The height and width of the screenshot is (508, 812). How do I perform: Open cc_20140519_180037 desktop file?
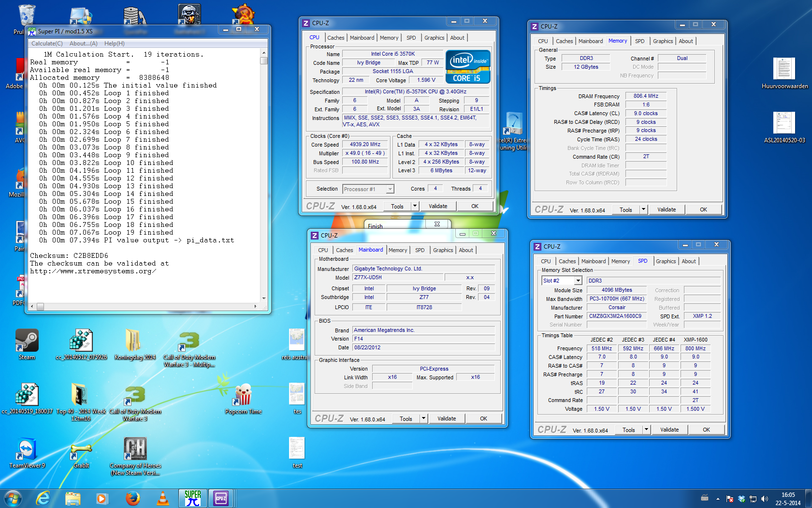tap(27, 399)
